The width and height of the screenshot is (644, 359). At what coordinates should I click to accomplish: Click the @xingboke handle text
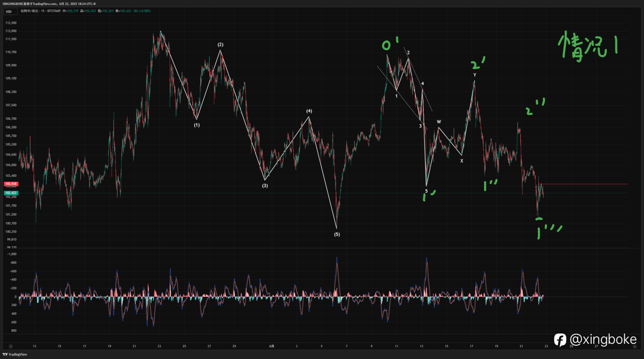(603, 340)
